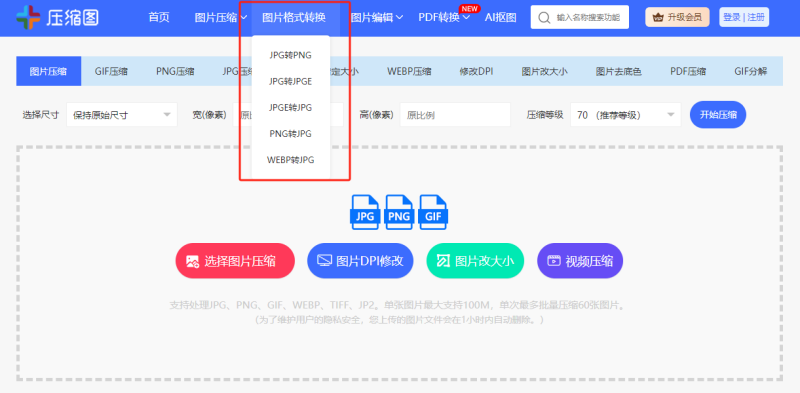Select JPG转PNG from the dropdown menu
This screenshot has width=800, height=393.
click(x=291, y=55)
